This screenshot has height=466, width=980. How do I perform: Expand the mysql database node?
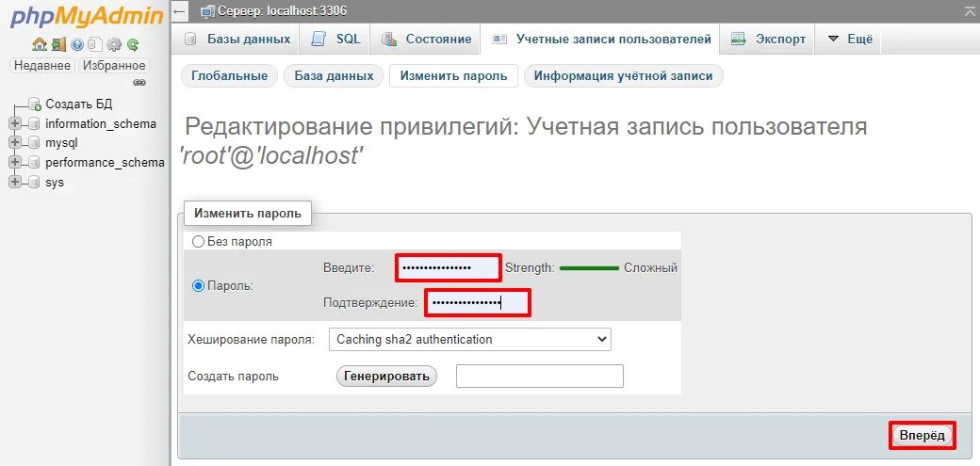click(x=15, y=143)
